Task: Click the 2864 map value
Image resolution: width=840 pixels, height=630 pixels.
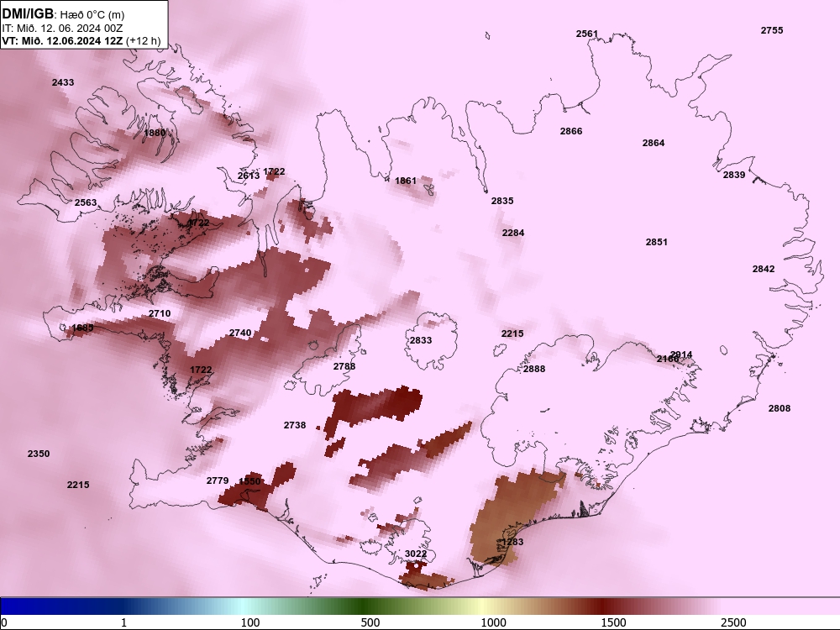Action: point(654,143)
